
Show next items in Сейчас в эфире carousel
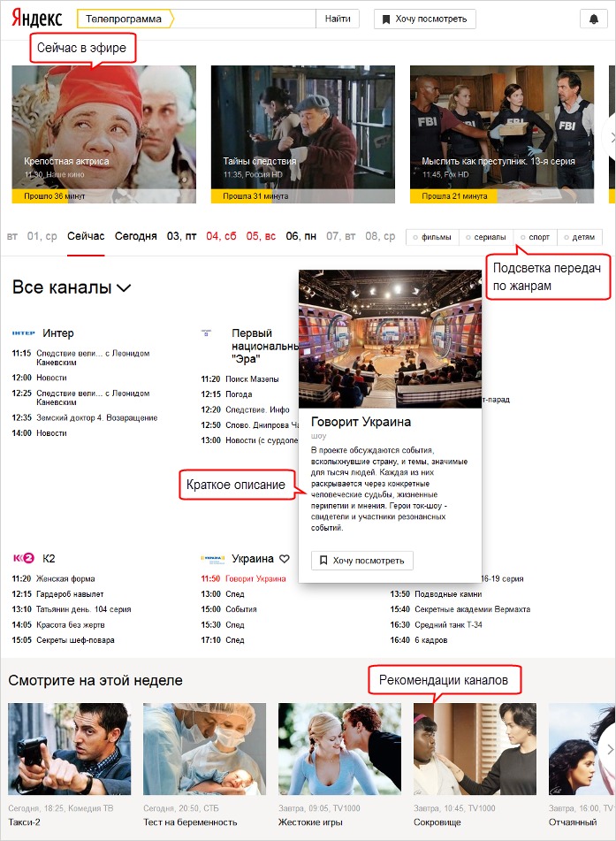tap(611, 137)
